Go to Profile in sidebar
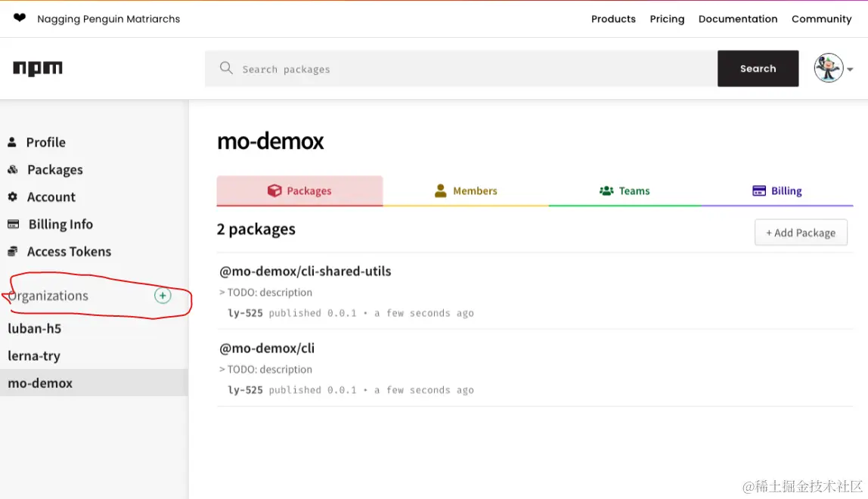 click(x=46, y=142)
